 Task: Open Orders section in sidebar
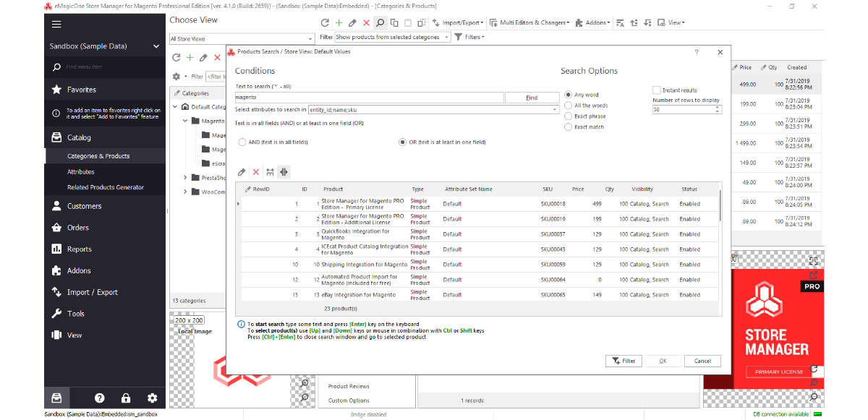click(78, 228)
